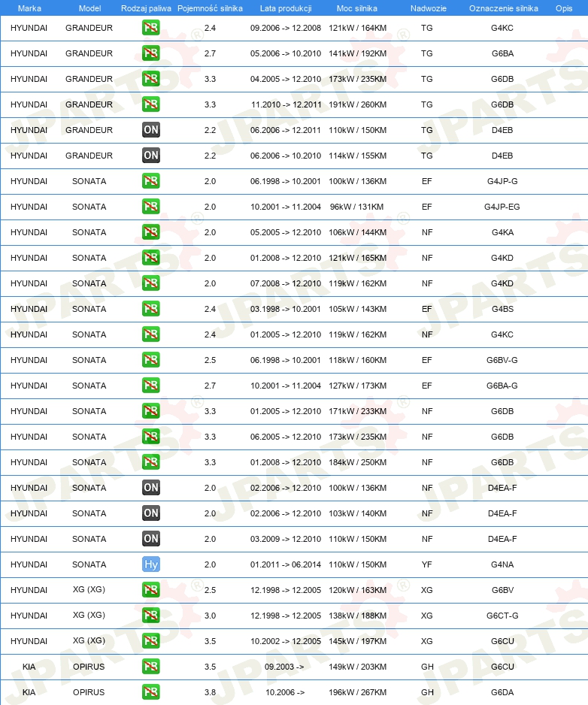Viewport: 588px width, 705px height.
Task: Select engine code G6BA-G
Action: (502, 386)
